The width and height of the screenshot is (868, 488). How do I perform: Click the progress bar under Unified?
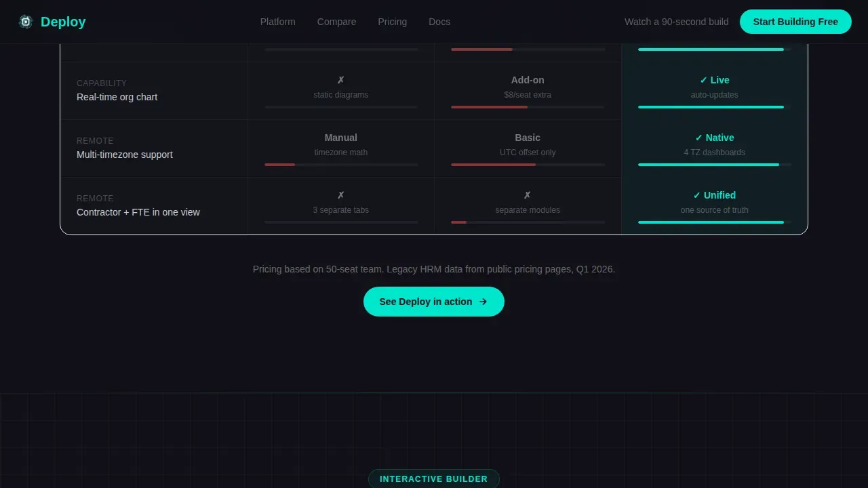pos(715,222)
